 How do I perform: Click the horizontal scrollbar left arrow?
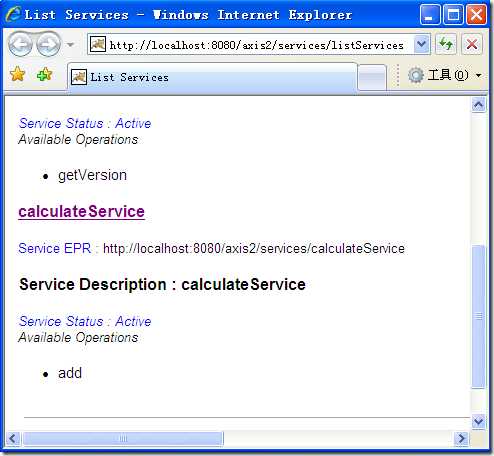click(13, 438)
